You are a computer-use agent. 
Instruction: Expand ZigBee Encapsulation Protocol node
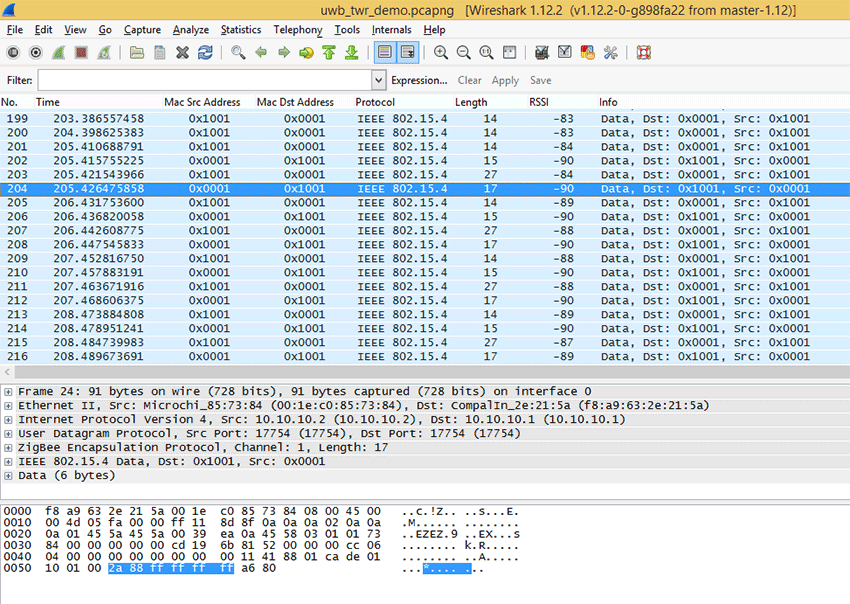click(8, 448)
